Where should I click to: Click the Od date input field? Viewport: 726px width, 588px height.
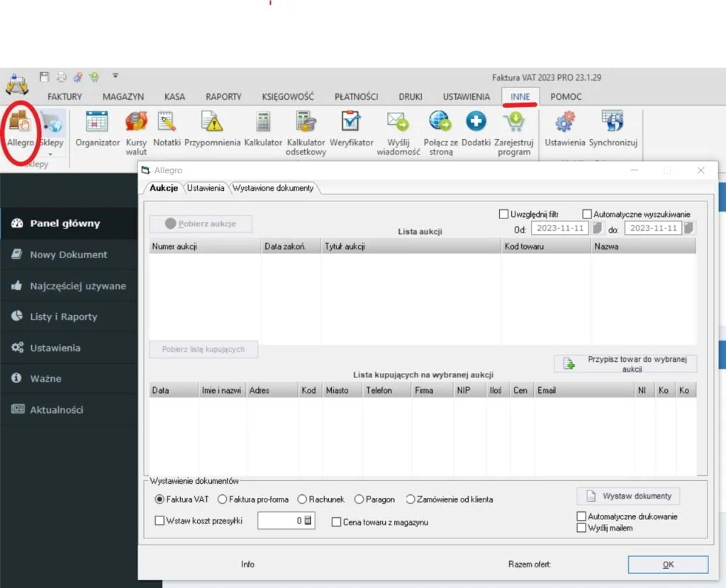(x=560, y=228)
